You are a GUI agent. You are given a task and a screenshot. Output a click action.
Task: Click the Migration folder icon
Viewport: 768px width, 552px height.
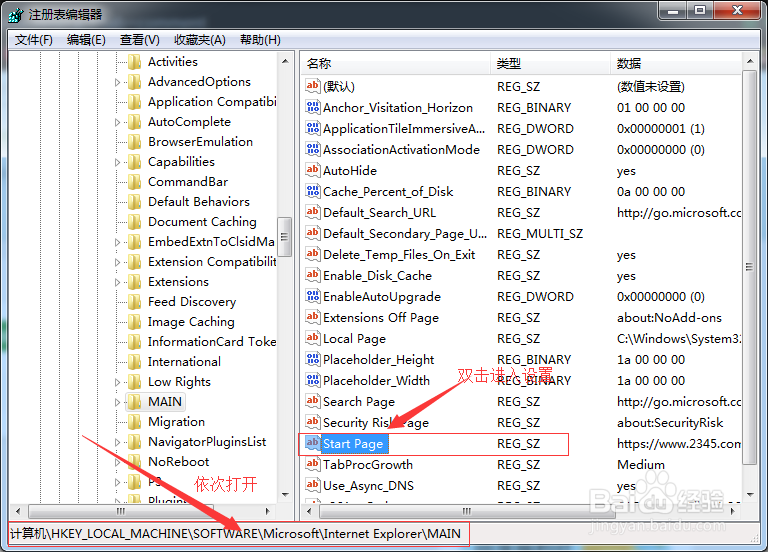click(x=134, y=422)
